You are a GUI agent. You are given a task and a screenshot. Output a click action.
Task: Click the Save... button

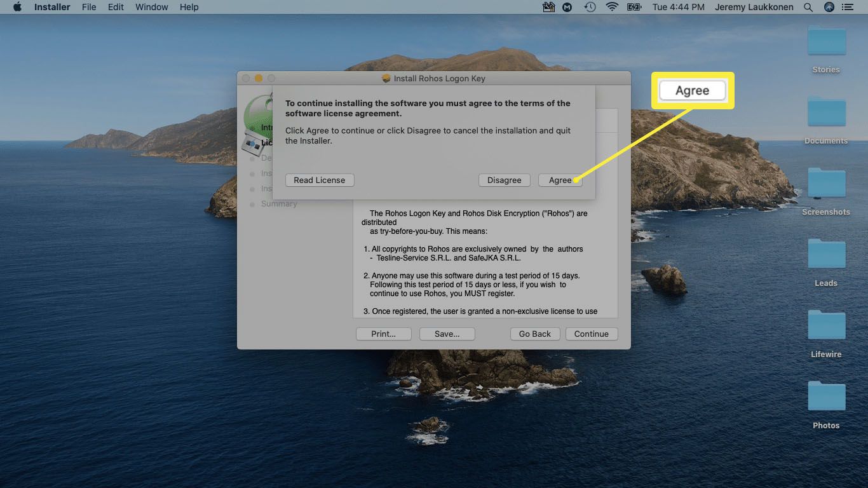point(447,334)
